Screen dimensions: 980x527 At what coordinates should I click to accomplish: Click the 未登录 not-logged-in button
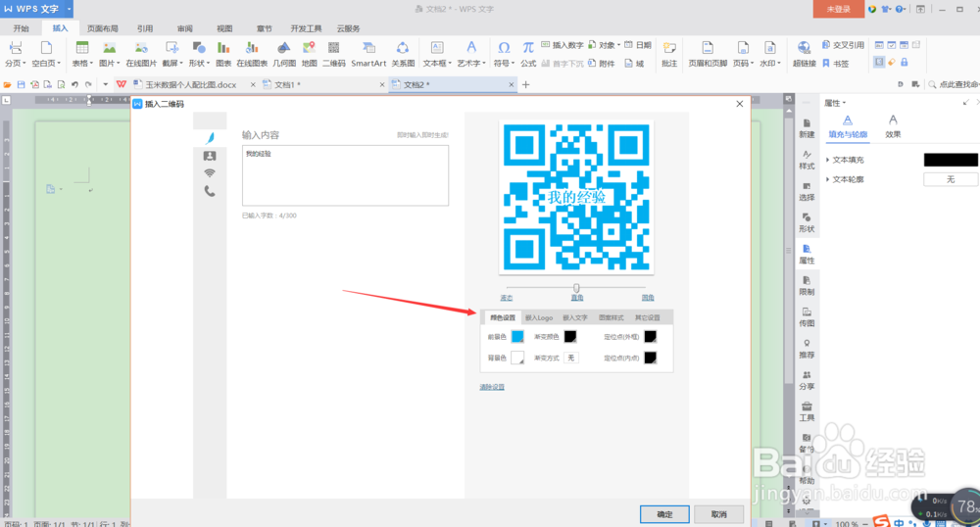coord(838,9)
